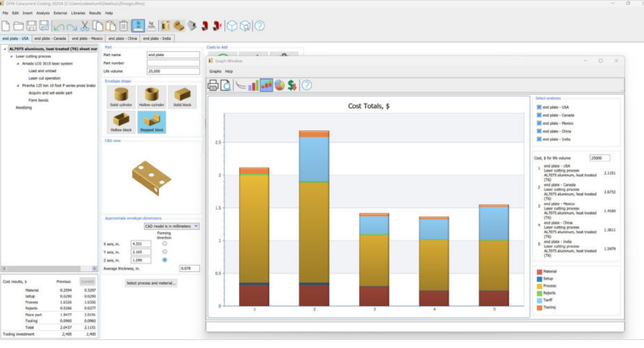Screen dimensions: 644x348
Task: Toggle end plate - India analysis checkbox
Action: [539, 140]
